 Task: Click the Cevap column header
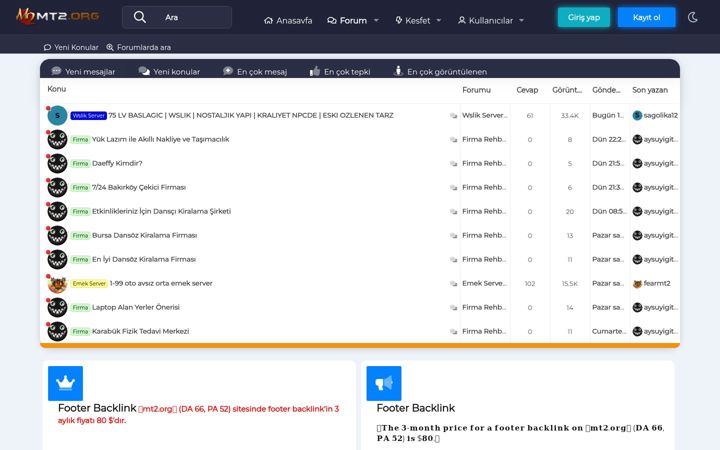(x=527, y=90)
